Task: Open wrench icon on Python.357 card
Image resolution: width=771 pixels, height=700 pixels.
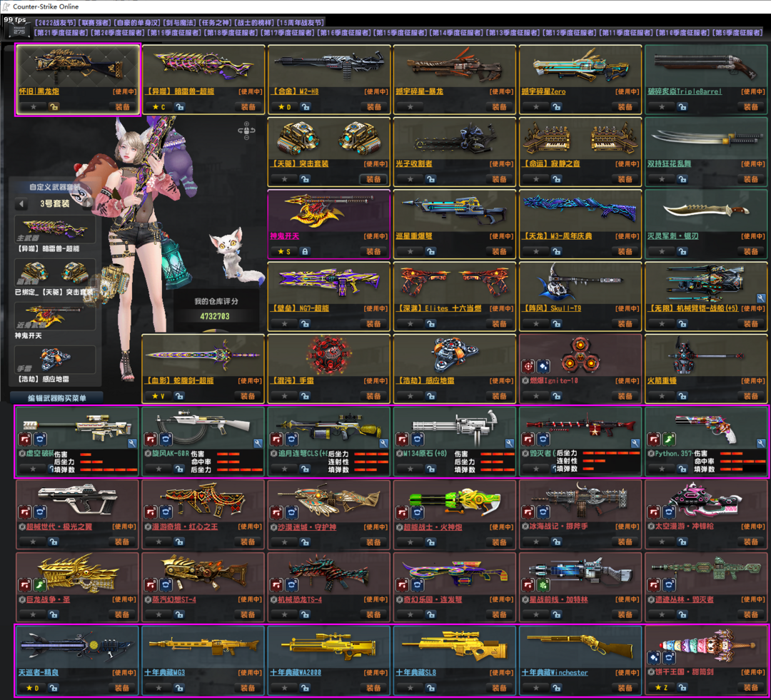Action: pos(761,443)
